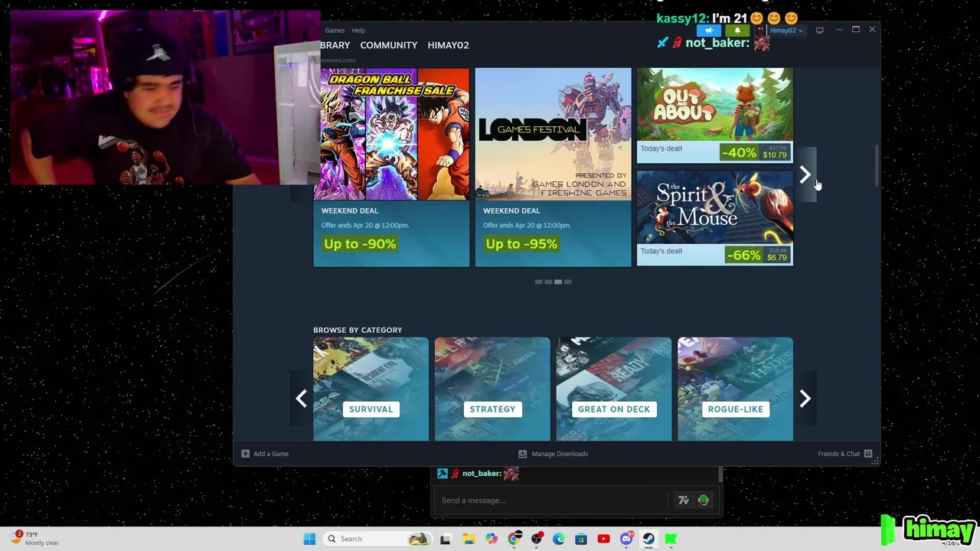Click Up to -90% discount label
The height and width of the screenshot is (551, 980).
pos(360,243)
